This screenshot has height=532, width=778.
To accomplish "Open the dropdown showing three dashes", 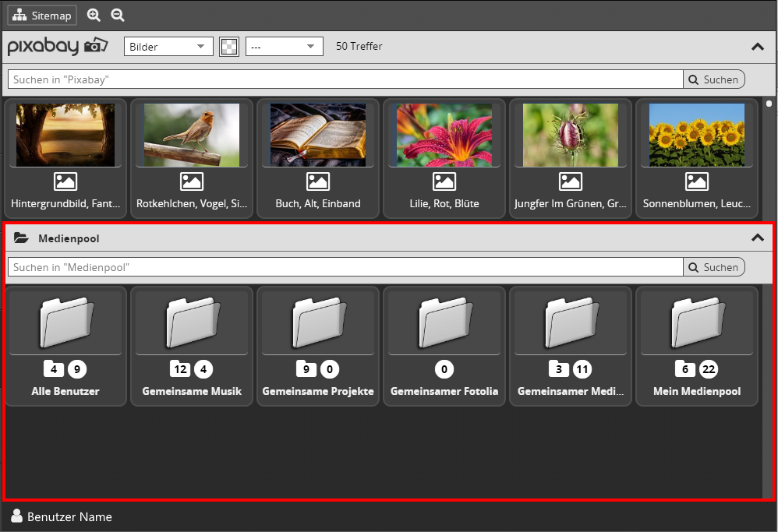I will pos(284,47).
